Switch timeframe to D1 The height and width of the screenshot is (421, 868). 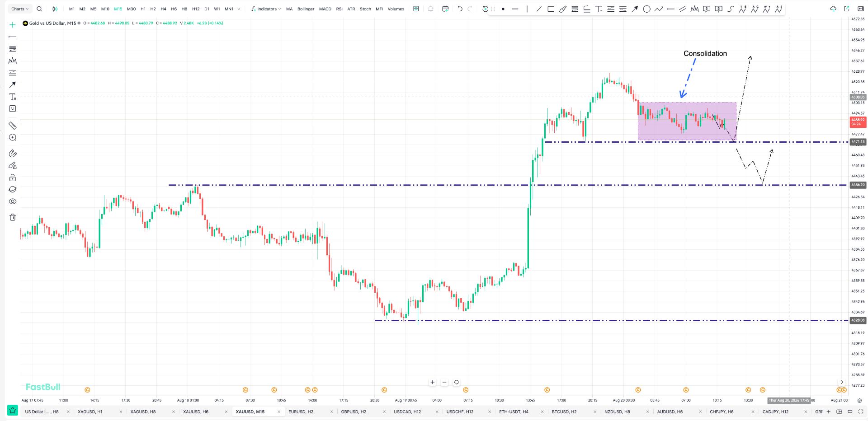coord(207,9)
